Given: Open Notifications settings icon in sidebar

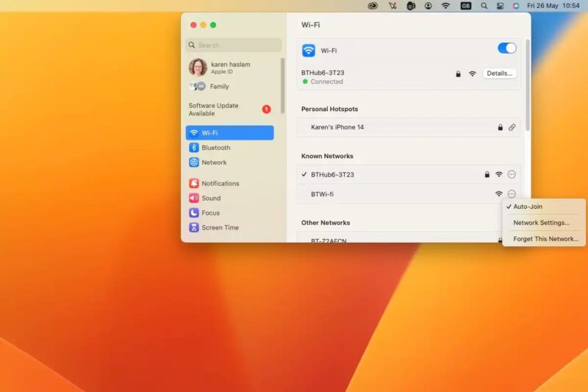Looking at the screenshot, I should pyautogui.click(x=194, y=183).
